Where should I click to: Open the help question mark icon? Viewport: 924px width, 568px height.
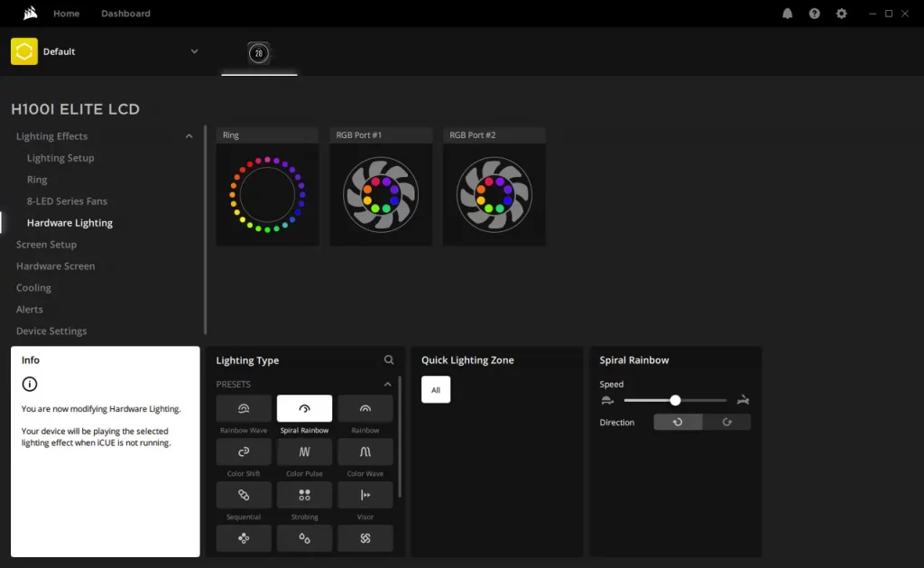(x=815, y=14)
